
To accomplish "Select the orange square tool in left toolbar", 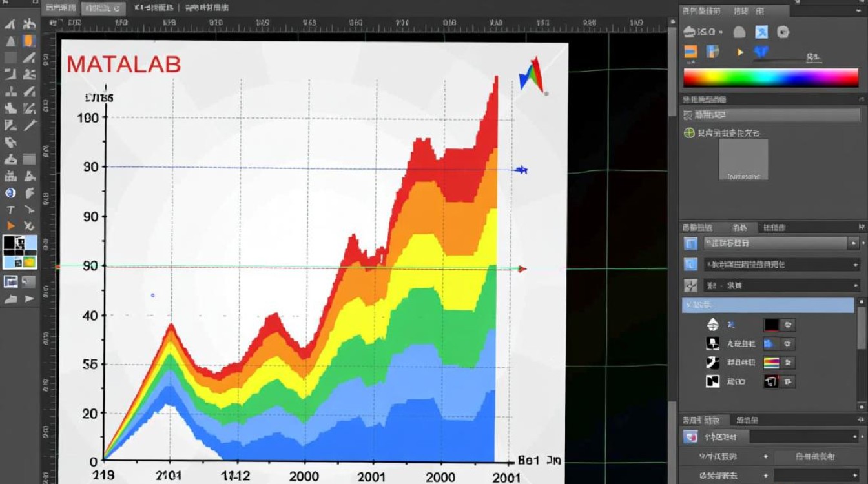I will pos(29,41).
